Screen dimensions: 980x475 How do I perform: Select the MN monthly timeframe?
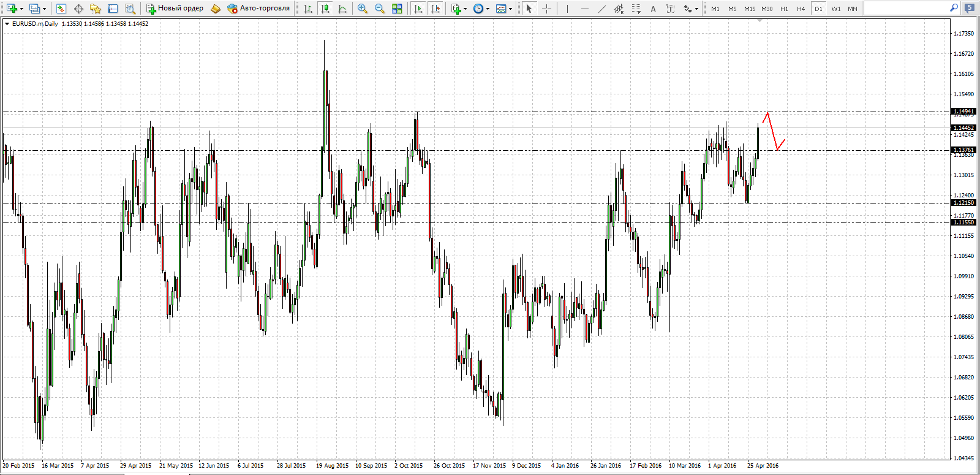coord(853,9)
